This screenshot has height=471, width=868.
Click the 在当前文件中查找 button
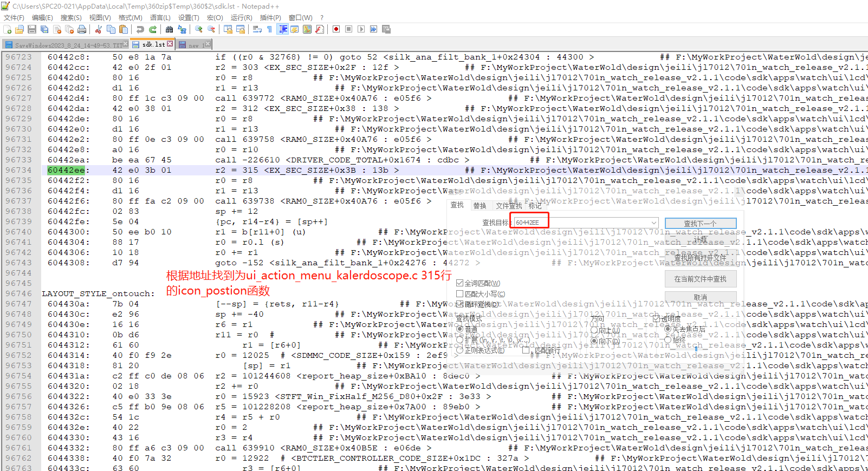point(701,279)
